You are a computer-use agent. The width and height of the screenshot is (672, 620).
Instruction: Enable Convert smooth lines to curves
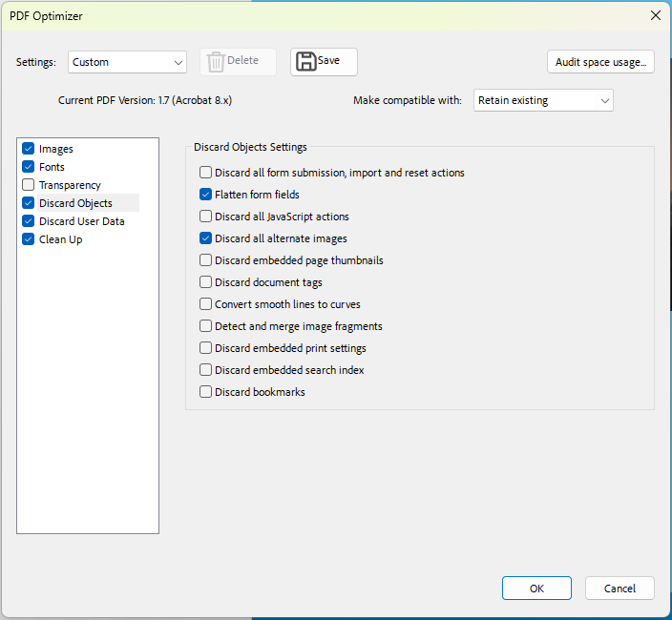click(206, 304)
